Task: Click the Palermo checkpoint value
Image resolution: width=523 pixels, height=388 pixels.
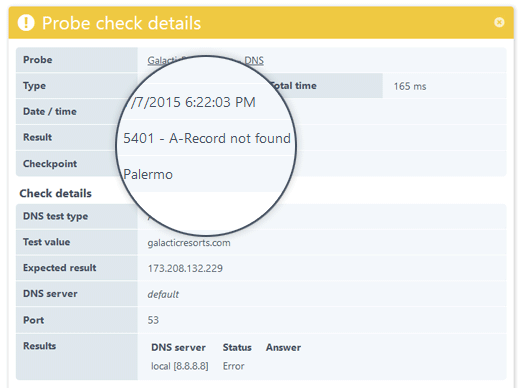Action: [148, 174]
